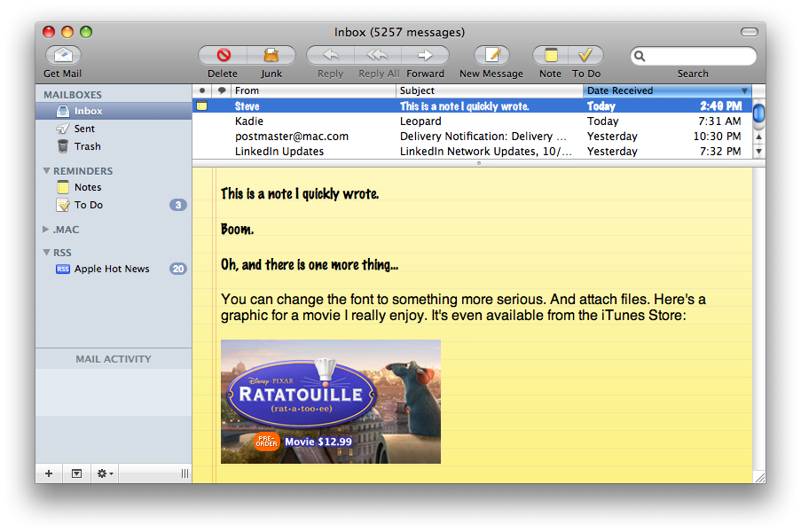The image size is (801, 532).
Task: Toggle the toolbar with the pill button
Action: [x=749, y=32]
